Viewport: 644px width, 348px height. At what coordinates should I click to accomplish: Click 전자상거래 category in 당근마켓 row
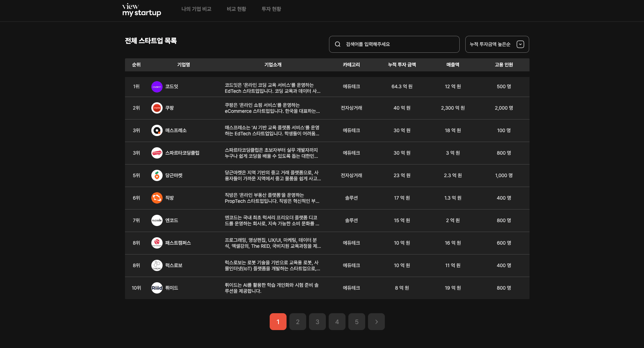pyautogui.click(x=351, y=175)
